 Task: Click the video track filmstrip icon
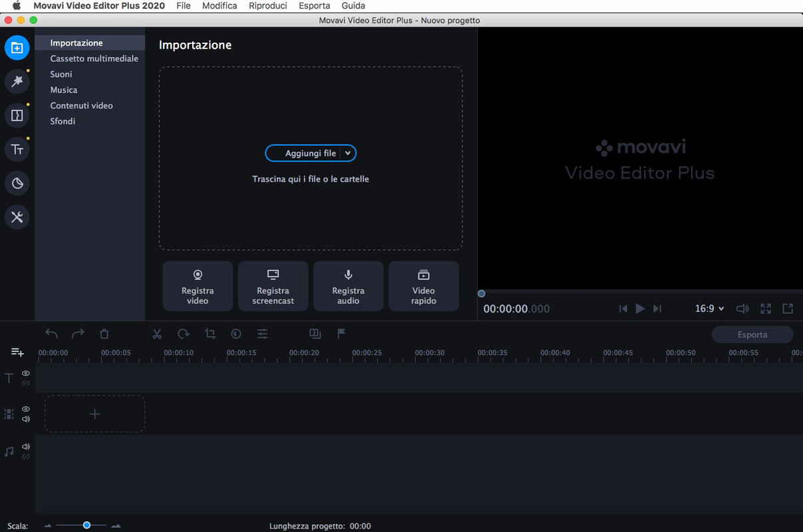point(9,414)
